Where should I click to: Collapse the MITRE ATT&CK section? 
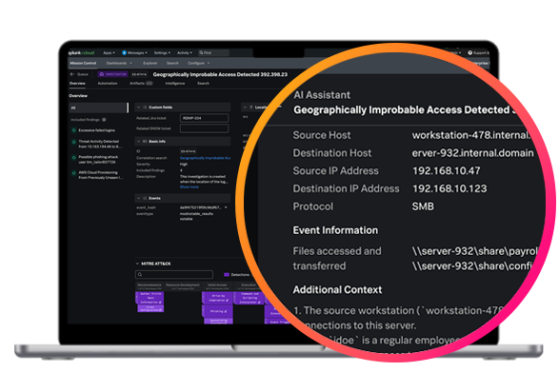tap(138, 264)
